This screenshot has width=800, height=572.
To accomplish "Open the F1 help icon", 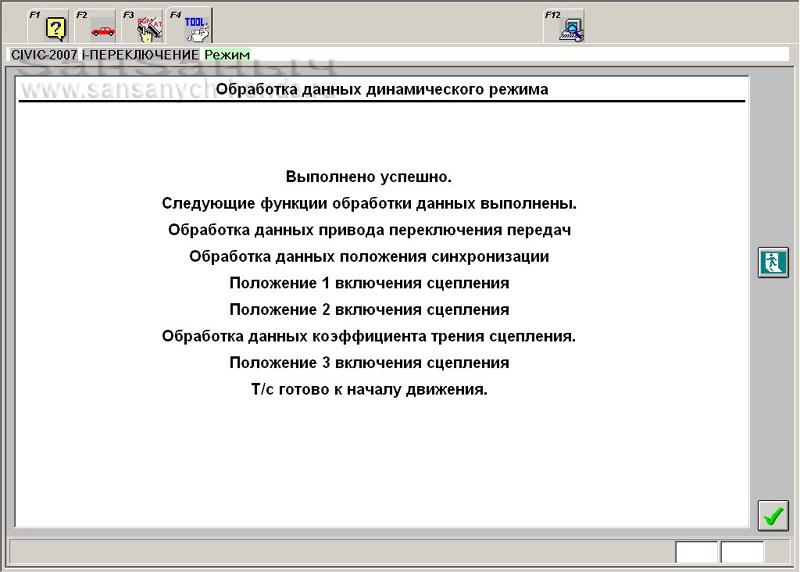I will 47,26.
